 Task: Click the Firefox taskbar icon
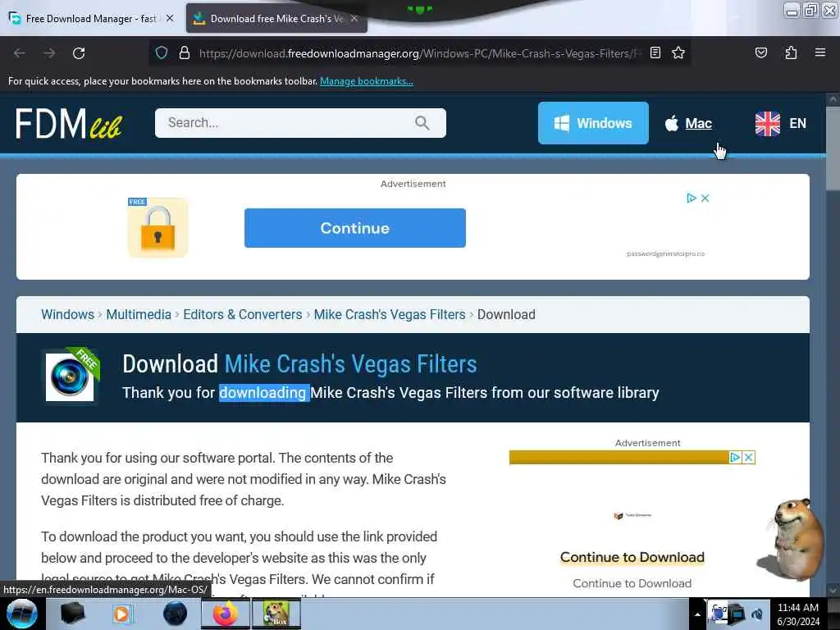tap(225, 614)
